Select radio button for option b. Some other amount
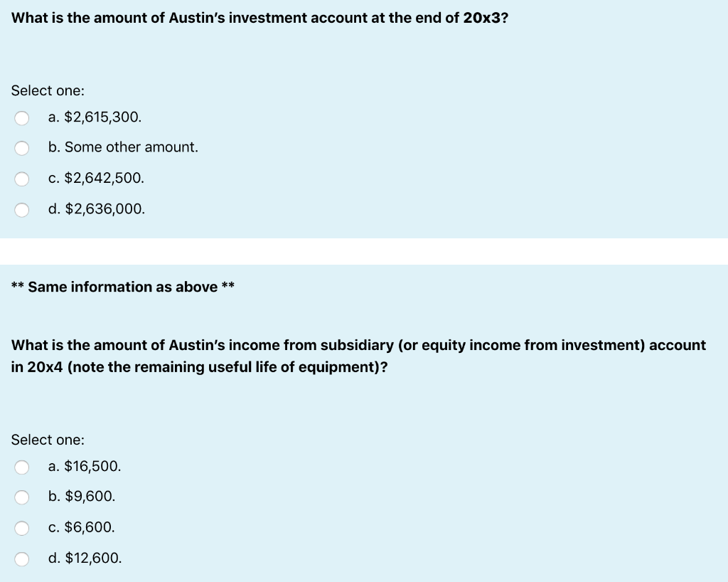The width and height of the screenshot is (728, 582). tap(21, 148)
